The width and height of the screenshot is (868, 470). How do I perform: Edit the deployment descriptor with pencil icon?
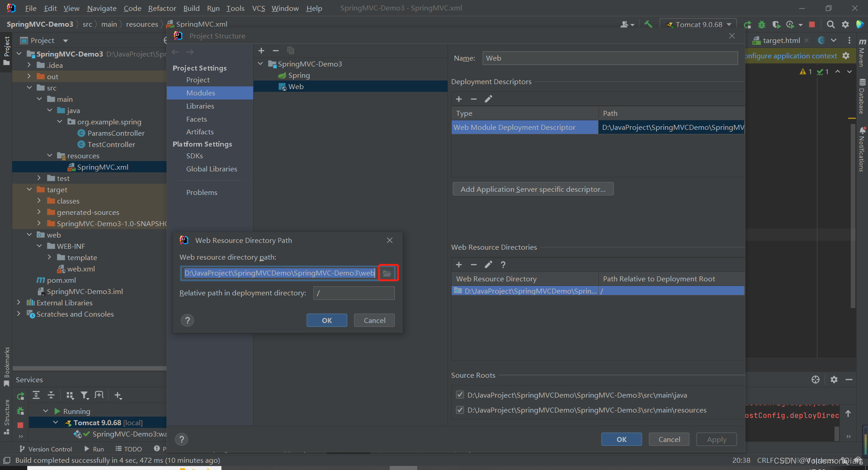click(489, 99)
